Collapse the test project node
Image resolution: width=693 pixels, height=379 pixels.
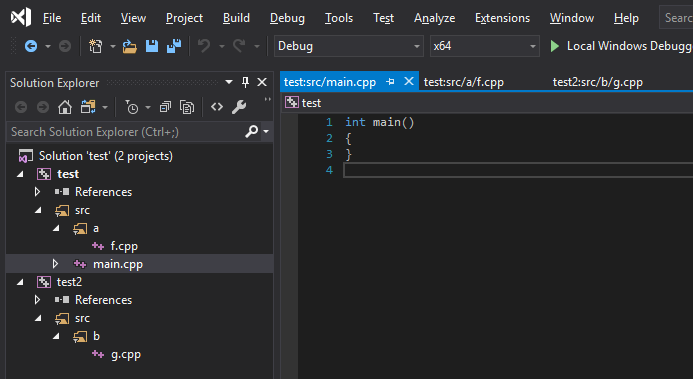[20, 174]
